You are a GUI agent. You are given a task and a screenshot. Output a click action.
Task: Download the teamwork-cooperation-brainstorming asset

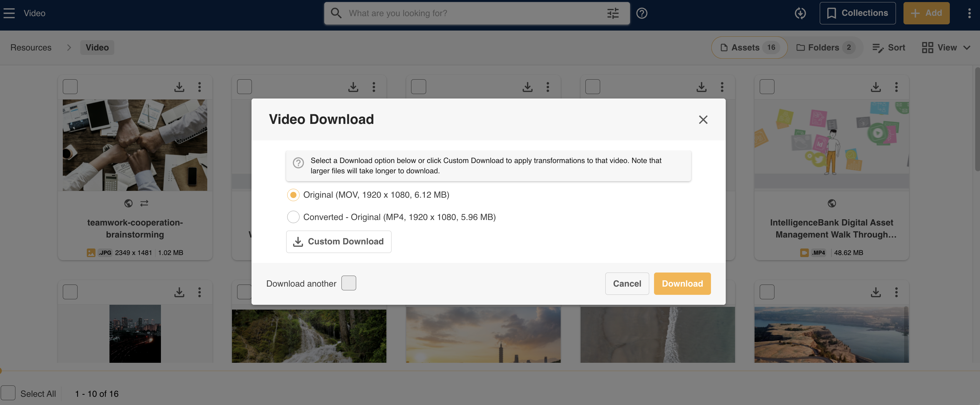[179, 87]
